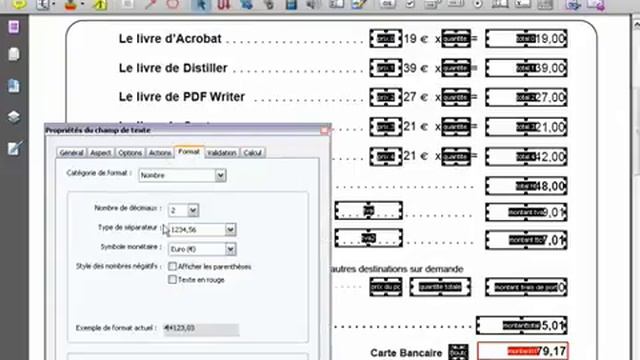This screenshot has width=640, height=360.
Task: Click autres destinations sur demande text
Action: (x=397, y=269)
